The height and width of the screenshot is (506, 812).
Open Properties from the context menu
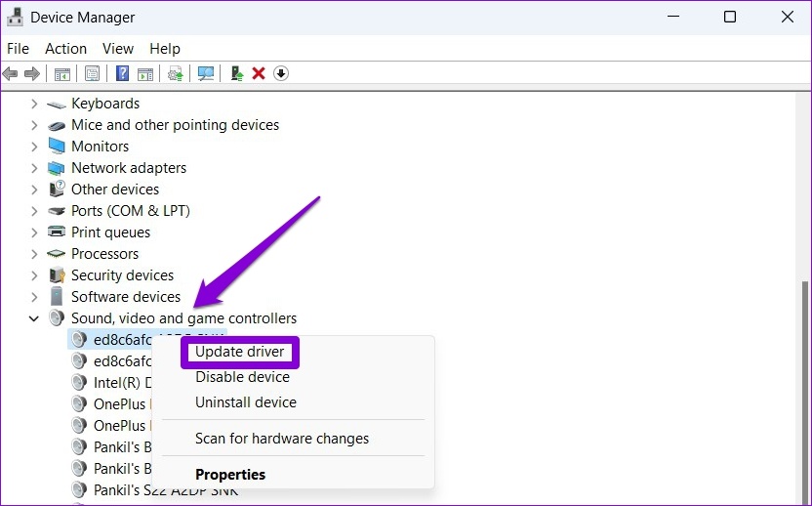pos(230,475)
